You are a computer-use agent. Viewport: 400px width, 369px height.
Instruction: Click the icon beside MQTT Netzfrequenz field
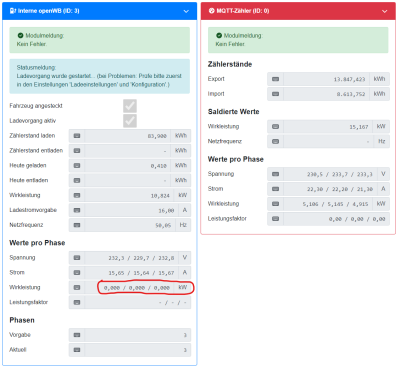pyautogui.click(x=275, y=141)
